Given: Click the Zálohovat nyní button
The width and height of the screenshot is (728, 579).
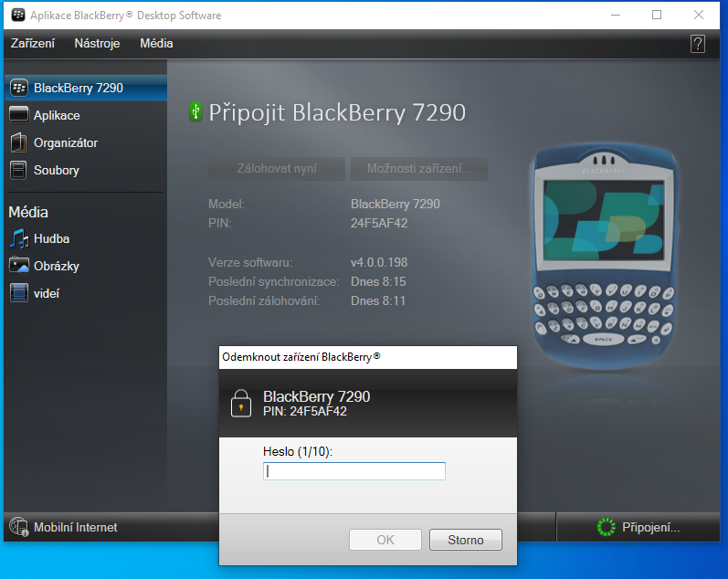Looking at the screenshot, I should 277,168.
